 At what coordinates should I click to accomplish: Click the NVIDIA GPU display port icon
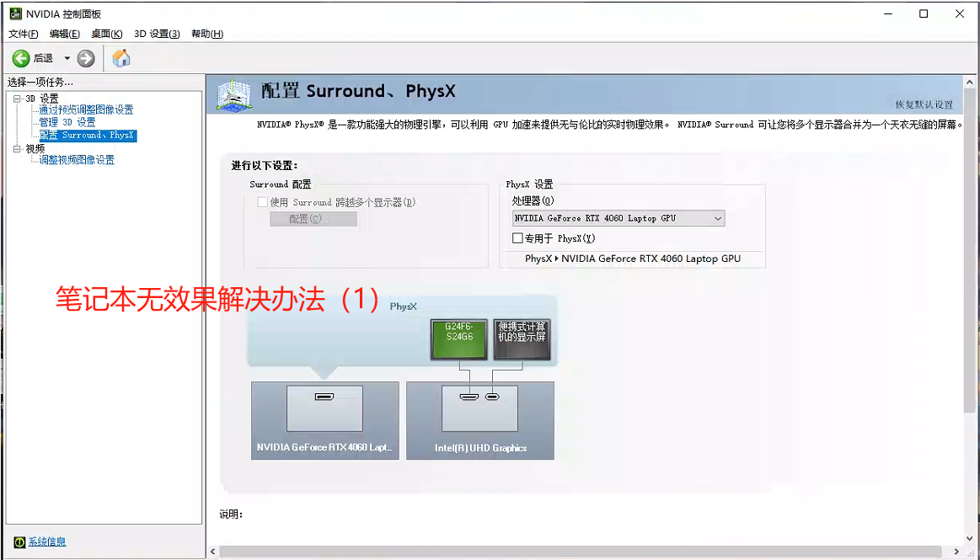coord(324,397)
